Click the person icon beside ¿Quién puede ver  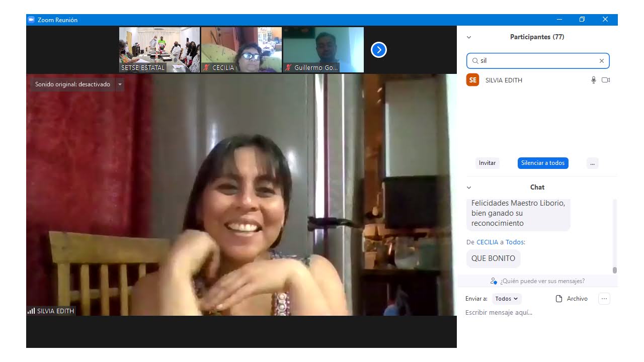point(494,281)
